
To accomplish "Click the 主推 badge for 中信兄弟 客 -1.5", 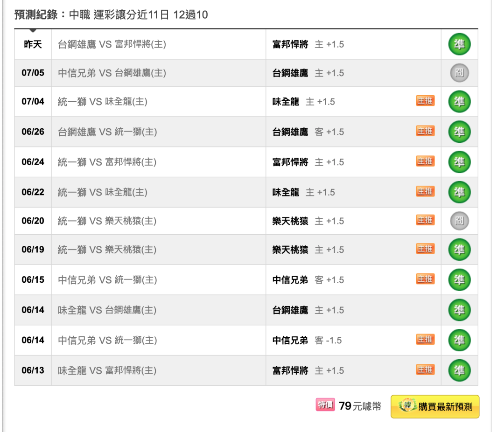I will coord(425,340).
